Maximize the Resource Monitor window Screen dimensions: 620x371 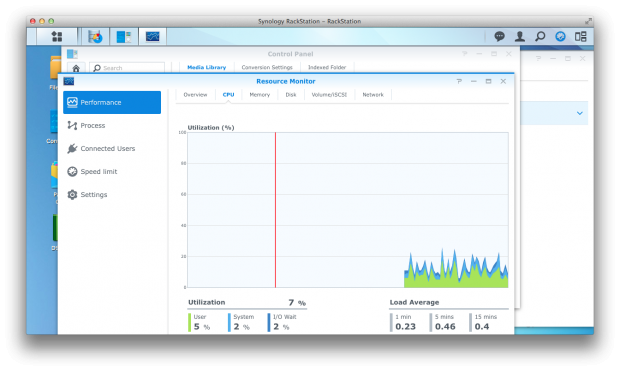pyautogui.click(x=488, y=81)
